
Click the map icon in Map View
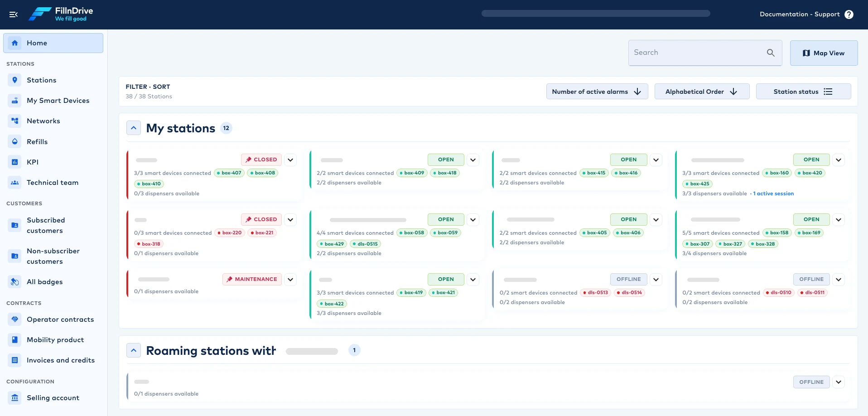[806, 53]
